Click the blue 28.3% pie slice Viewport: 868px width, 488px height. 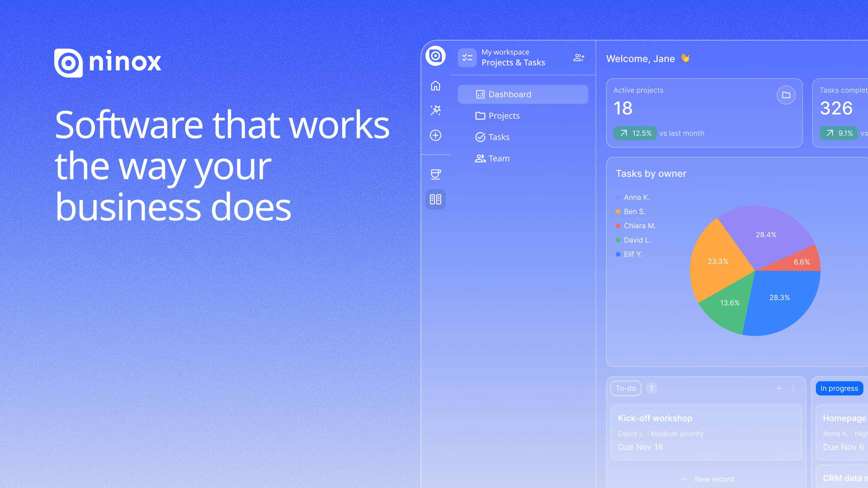(x=779, y=297)
